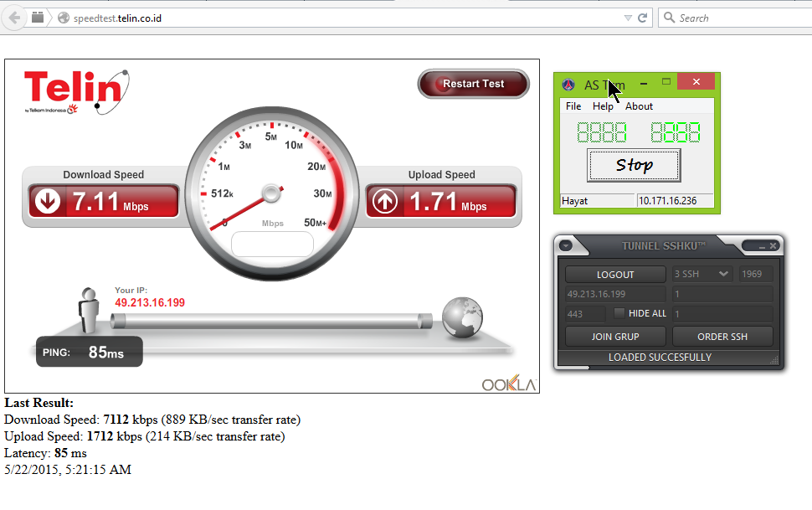The height and width of the screenshot is (510, 812).
Task: Click the person figure icon
Action: coord(89,310)
